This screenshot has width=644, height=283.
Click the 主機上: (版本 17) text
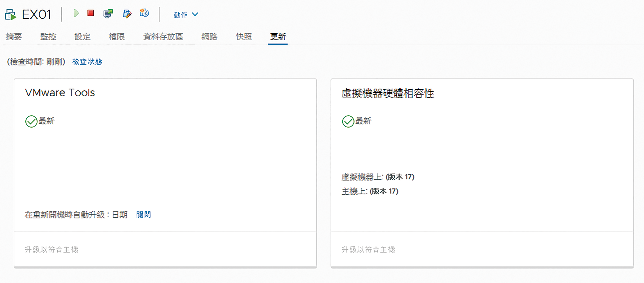pos(370,191)
